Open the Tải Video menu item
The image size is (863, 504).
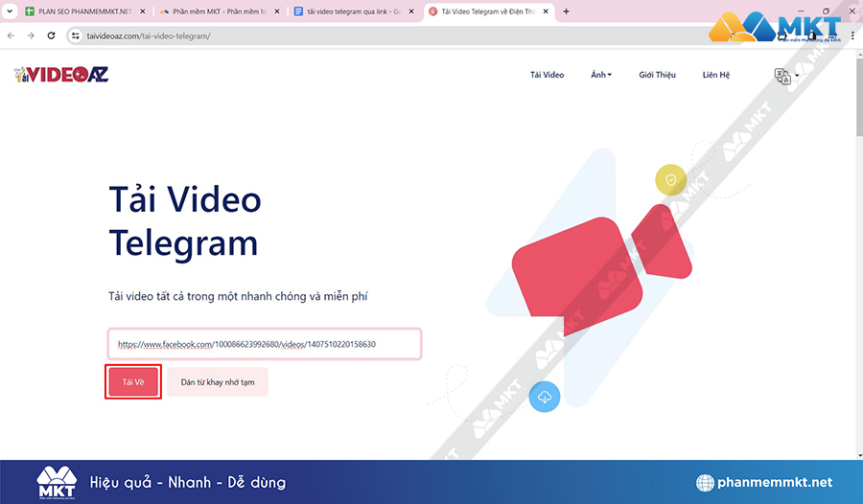coord(547,75)
